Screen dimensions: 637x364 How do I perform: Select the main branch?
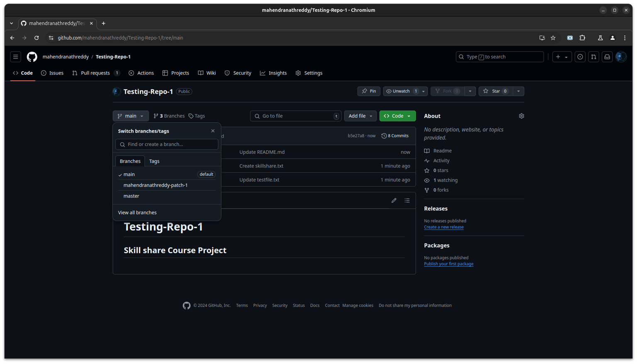click(167, 175)
